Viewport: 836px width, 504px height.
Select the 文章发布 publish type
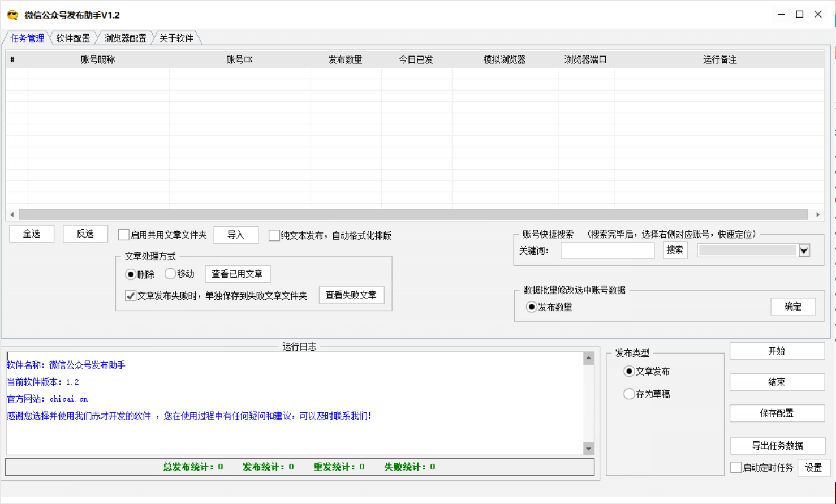(x=629, y=372)
